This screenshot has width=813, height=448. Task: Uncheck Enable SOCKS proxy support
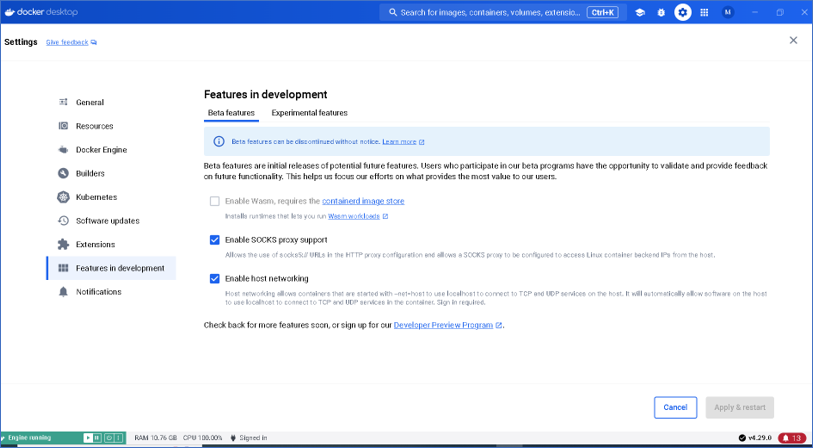click(215, 240)
